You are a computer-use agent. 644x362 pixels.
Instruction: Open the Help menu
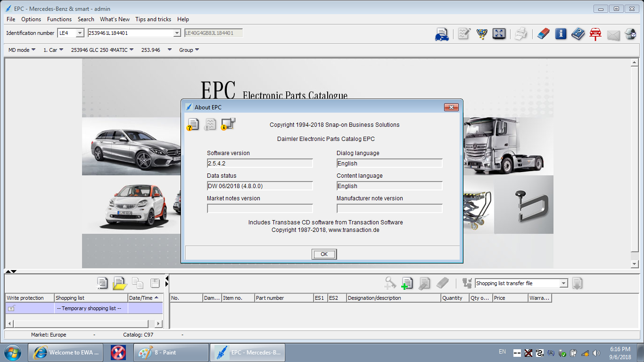click(x=183, y=19)
